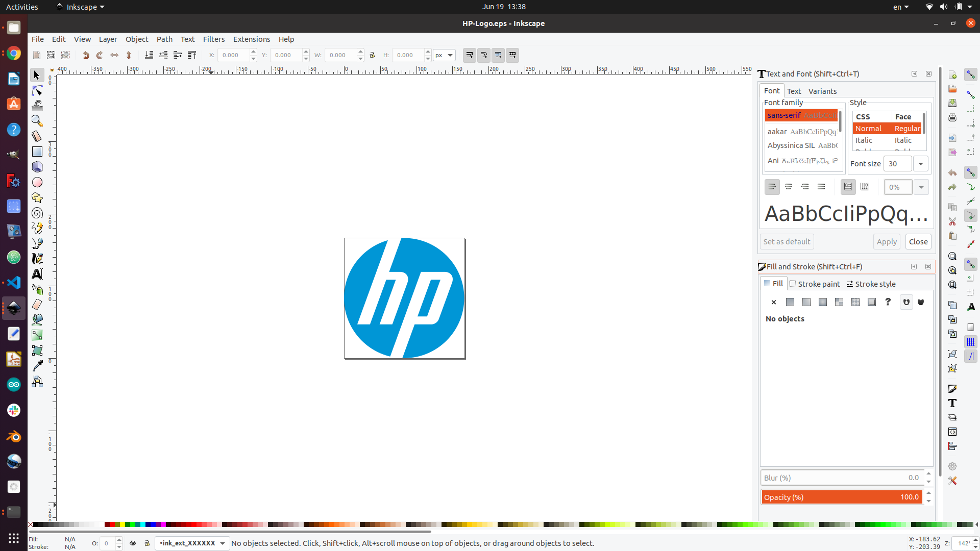Click the unset paint question mark button
Viewport: 980px width, 551px height.
[888, 302]
